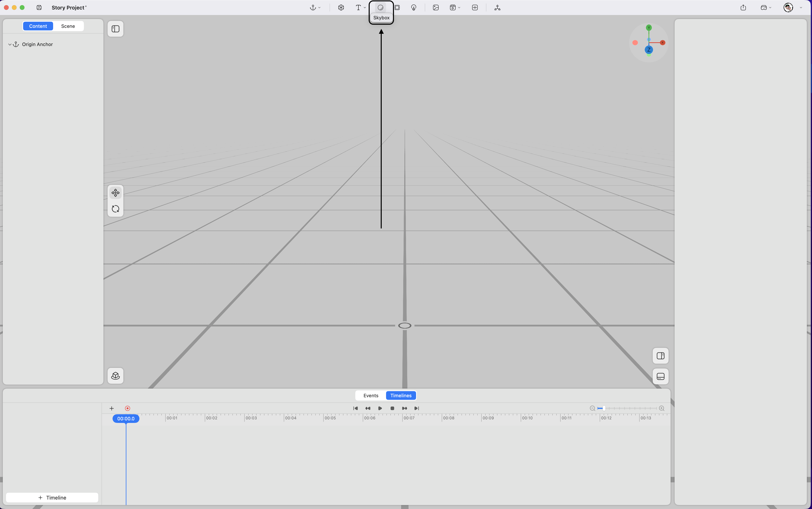This screenshot has width=812, height=509.
Task: Select the rotate tool in the viewport
Action: tap(116, 209)
